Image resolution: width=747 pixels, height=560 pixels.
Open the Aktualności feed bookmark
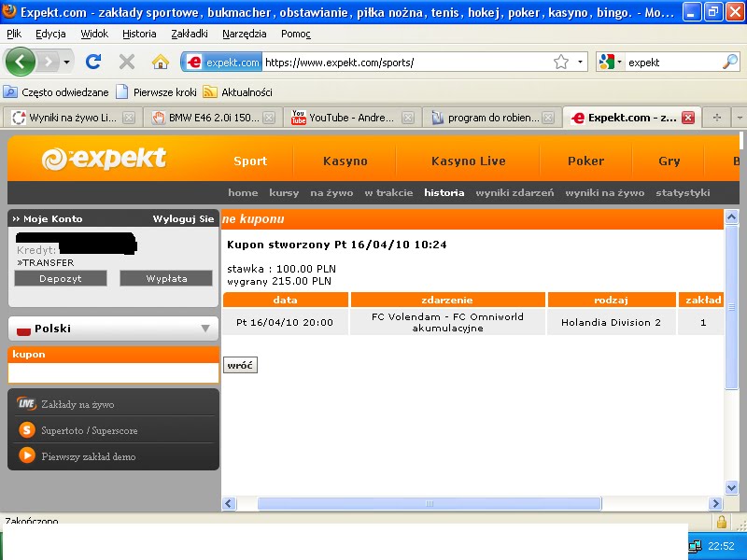(x=238, y=92)
